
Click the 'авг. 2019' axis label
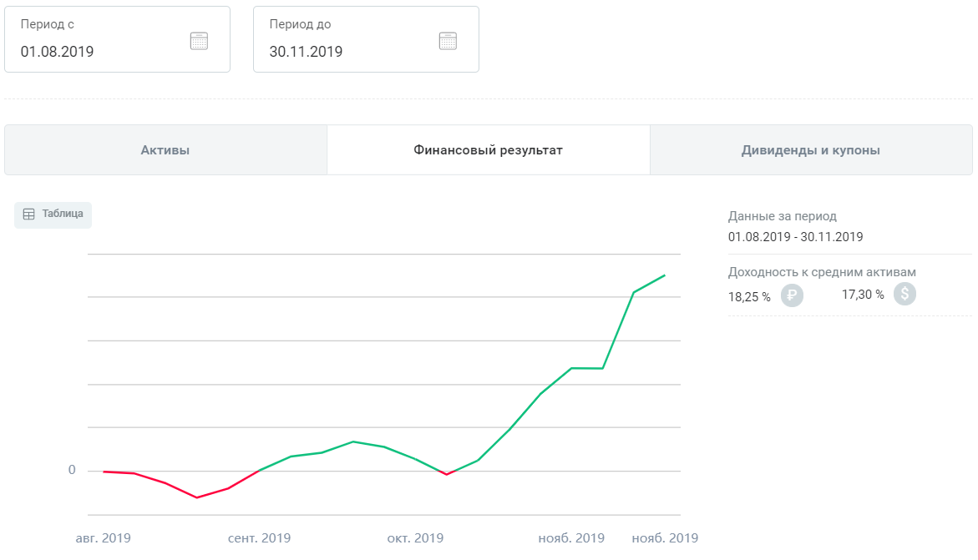pyautogui.click(x=103, y=537)
